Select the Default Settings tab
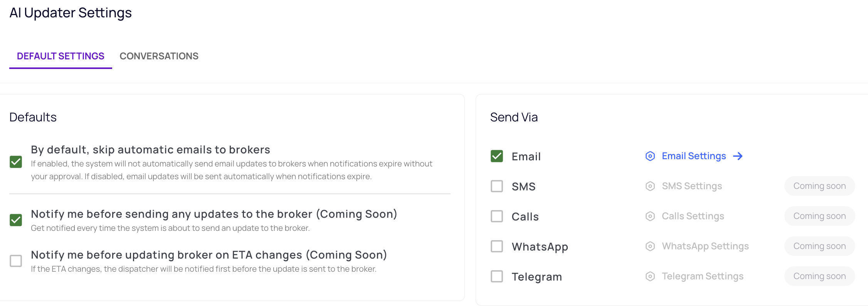The height and width of the screenshot is (306, 868). point(61,56)
